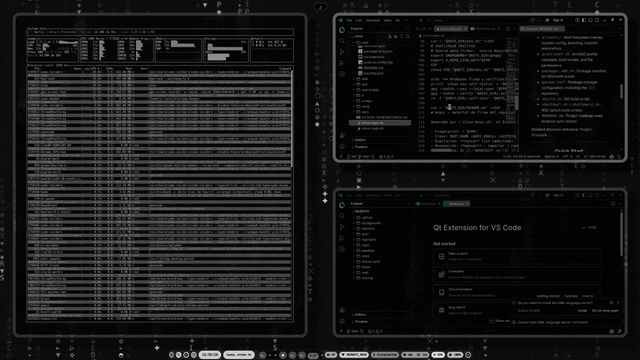This screenshot has height=360, width=640.
Task: Click the Bug report bug icon
Action: pyautogui.click(x=441, y=310)
